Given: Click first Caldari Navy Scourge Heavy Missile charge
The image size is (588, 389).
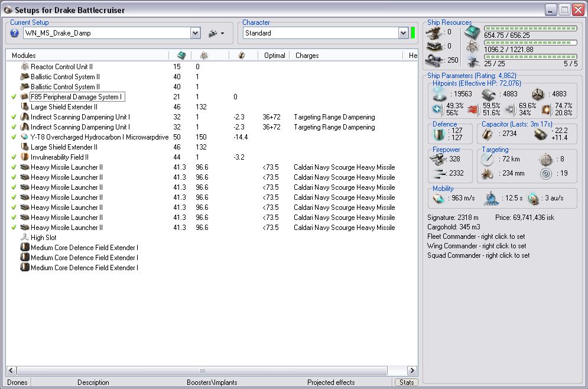Looking at the screenshot, I should tap(345, 167).
